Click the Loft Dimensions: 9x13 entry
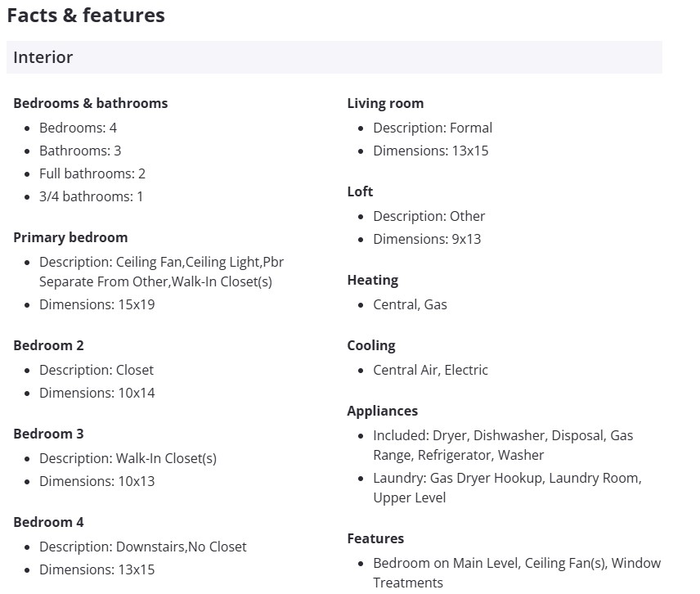 click(x=427, y=239)
